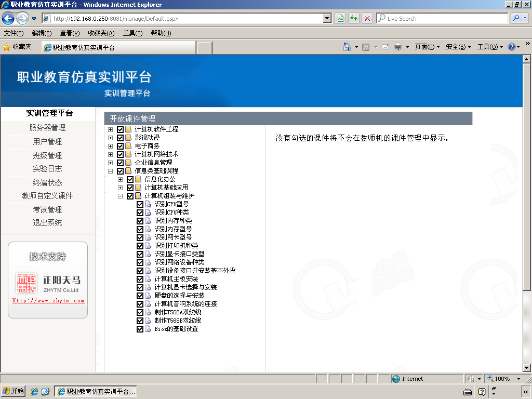The width and height of the screenshot is (532, 399).
Task: Click the protected mode lock icon in status bar
Action: point(471,379)
